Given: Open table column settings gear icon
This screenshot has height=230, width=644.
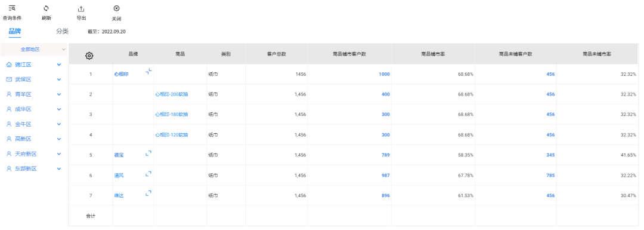Looking at the screenshot, I should tap(89, 56).
